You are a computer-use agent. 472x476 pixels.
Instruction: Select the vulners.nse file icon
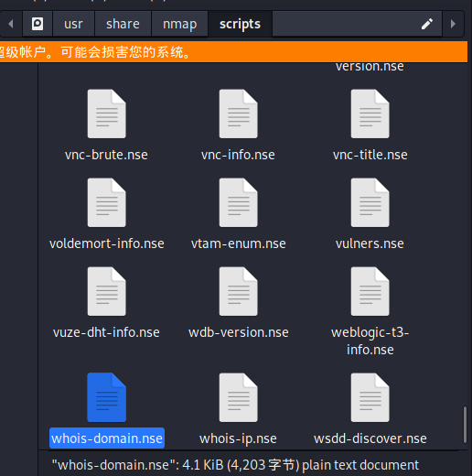pyautogui.click(x=370, y=202)
